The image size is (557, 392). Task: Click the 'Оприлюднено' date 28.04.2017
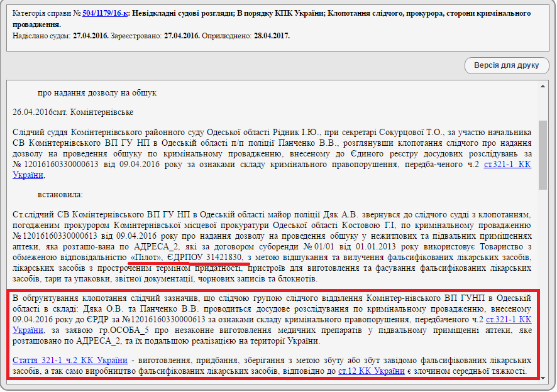pos(272,36)
